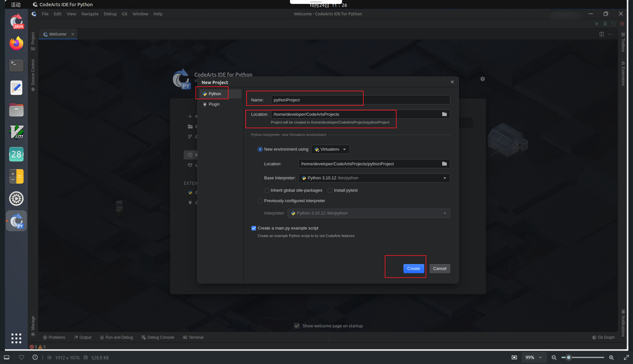Check the Install pytest option
Image resolution: width=633 pixels, height=364 pixels.
pos(330,190)
